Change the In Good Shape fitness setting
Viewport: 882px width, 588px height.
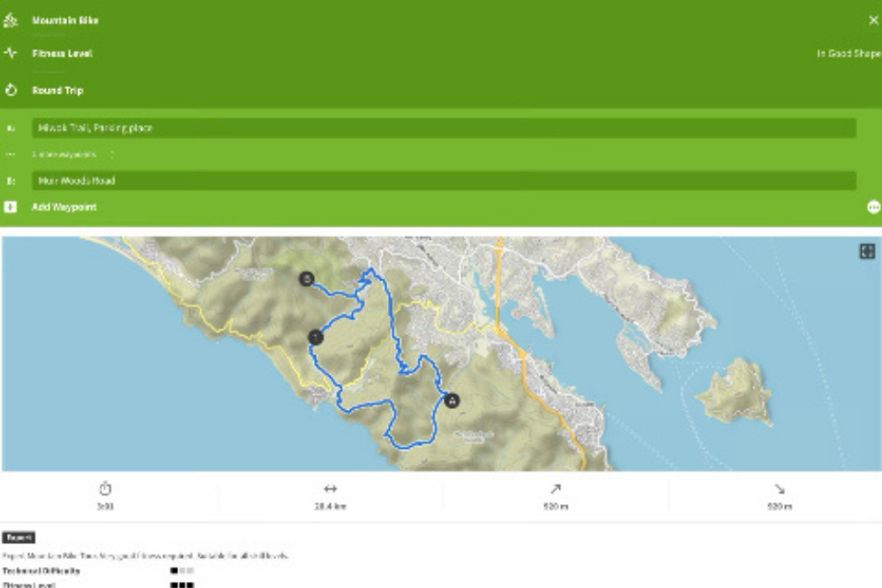(848, 54)
